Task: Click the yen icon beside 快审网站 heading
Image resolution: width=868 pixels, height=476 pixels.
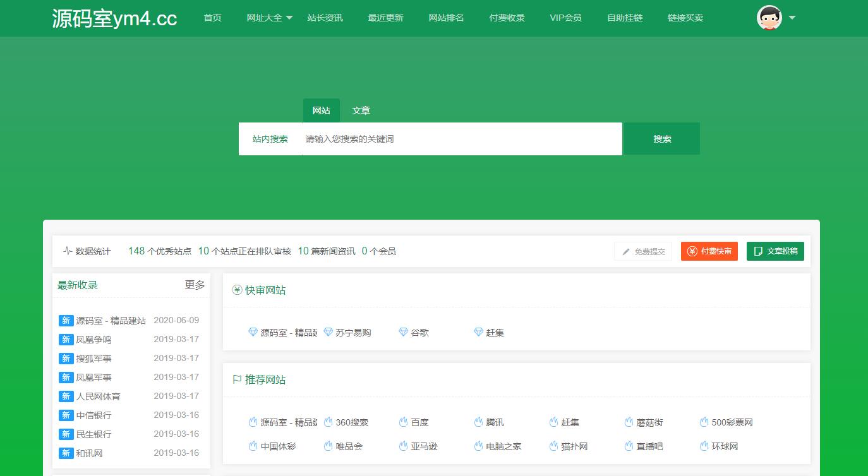Action: click(238, 290)
